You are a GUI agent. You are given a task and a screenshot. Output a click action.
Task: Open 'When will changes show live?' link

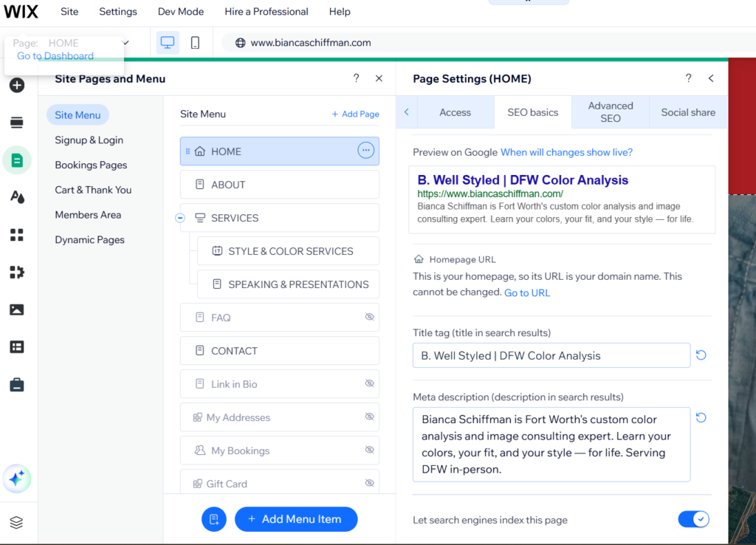[x=566, y=152]
